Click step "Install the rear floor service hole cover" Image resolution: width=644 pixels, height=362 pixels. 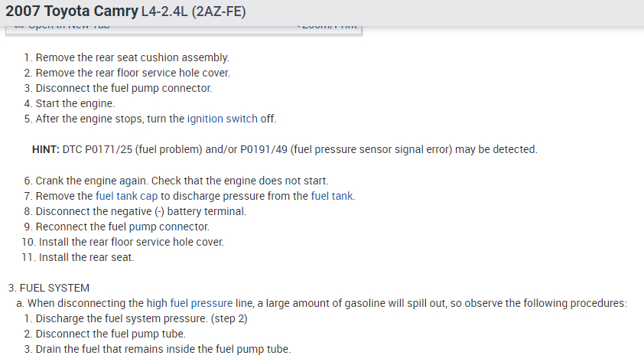[129, 242]
